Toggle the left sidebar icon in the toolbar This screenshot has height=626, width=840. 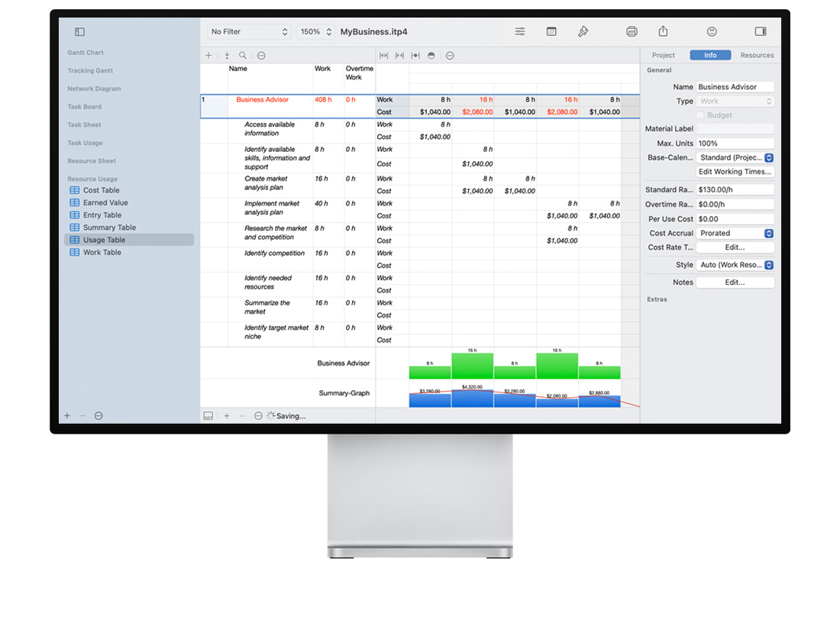point(80,32)
